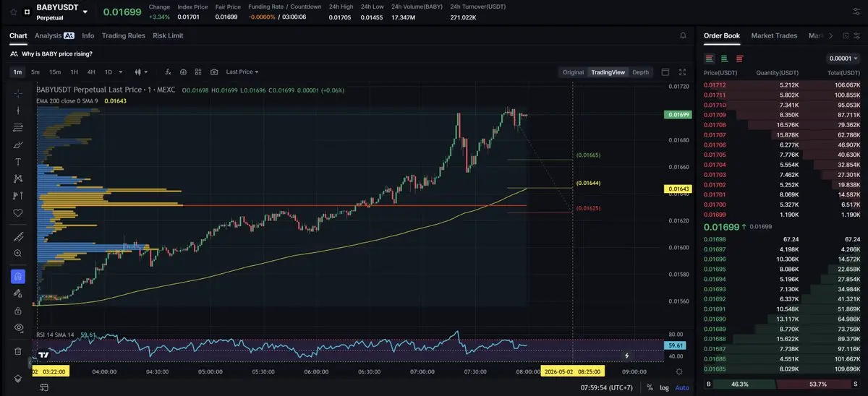Image resolution: width=868 pixels, height=396 pixels.
Task: Select the forecasting position tool
Action: click(x=18, y=195)
